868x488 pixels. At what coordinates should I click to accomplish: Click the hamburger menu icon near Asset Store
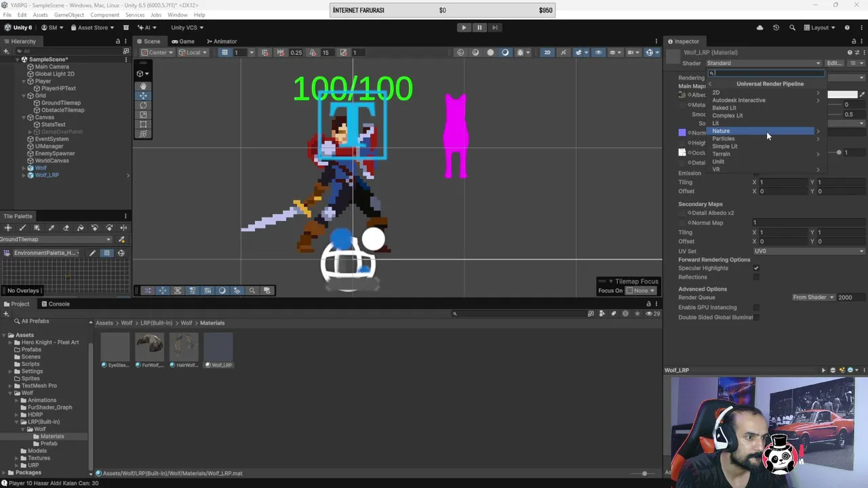[125, 28]
